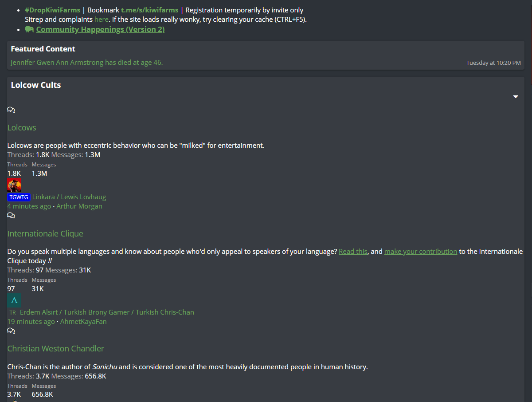The image size is (532, 402).
Task: Click the kiwi bird icon beside Community Happenings
Action: [x=30, y=29]
